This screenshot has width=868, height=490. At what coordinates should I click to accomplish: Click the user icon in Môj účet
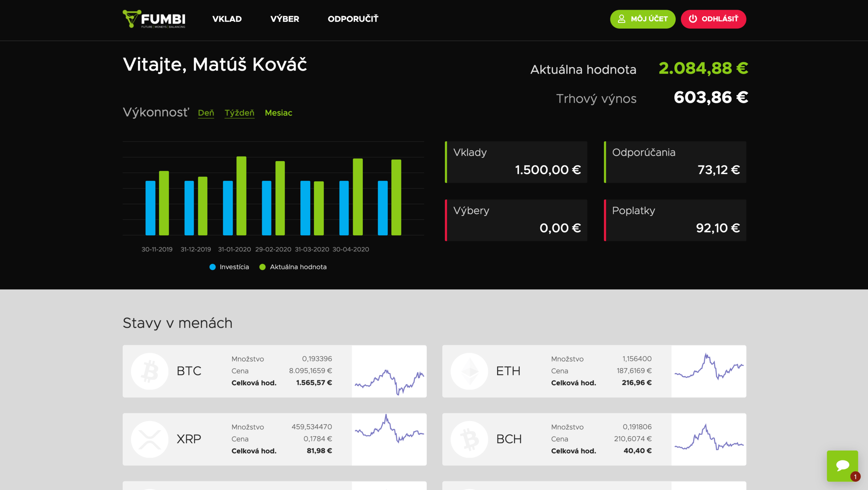point(621,19)
